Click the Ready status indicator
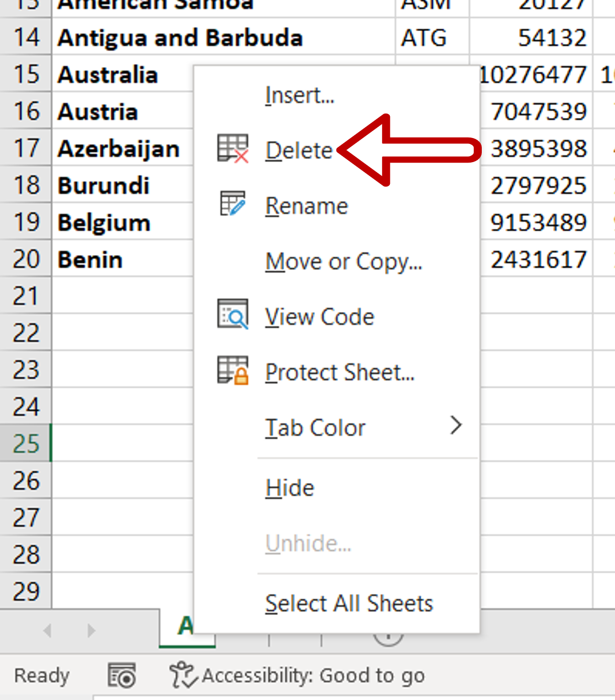Viewport: 615px width, 700px height. pos(41,674)
